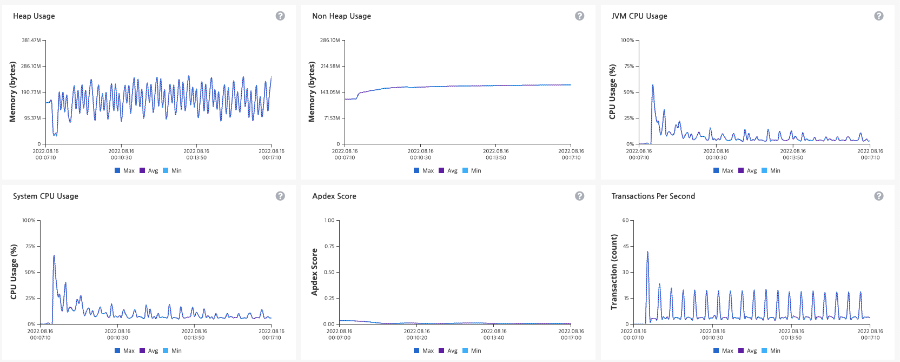Toggle Avg series in Transactions Per Second legend
The width and height of the screenshot is (900, 362).
click(x=747, y=351)
